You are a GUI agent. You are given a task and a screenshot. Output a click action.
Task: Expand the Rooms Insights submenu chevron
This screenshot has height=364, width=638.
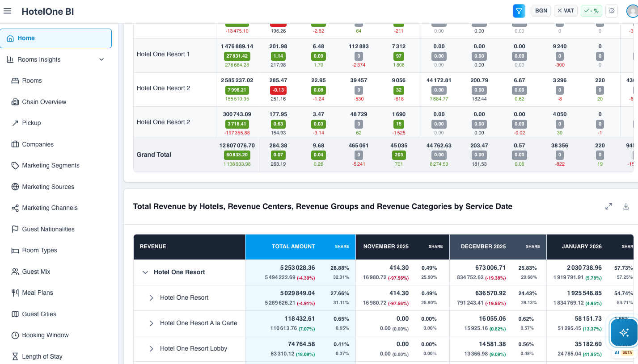(101, 59)
